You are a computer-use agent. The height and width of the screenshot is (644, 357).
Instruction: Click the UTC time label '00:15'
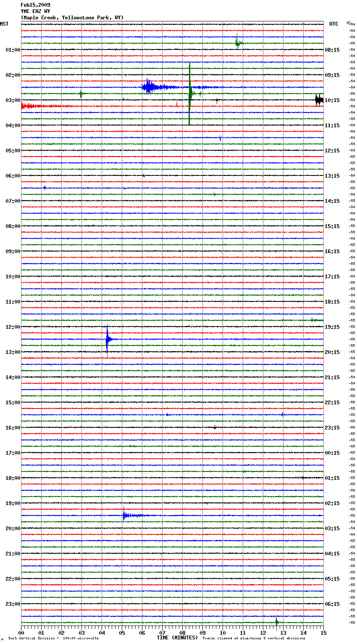(x=332, y=453)
